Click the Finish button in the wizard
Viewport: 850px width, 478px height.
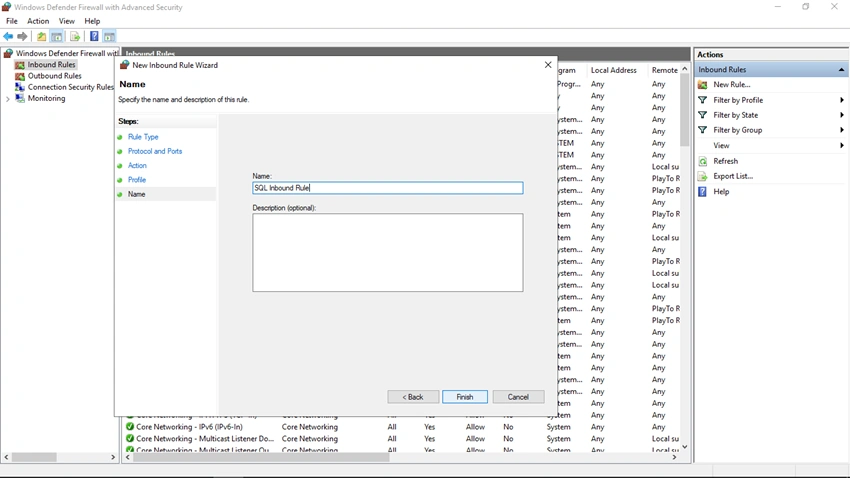[x=465, y=397]
